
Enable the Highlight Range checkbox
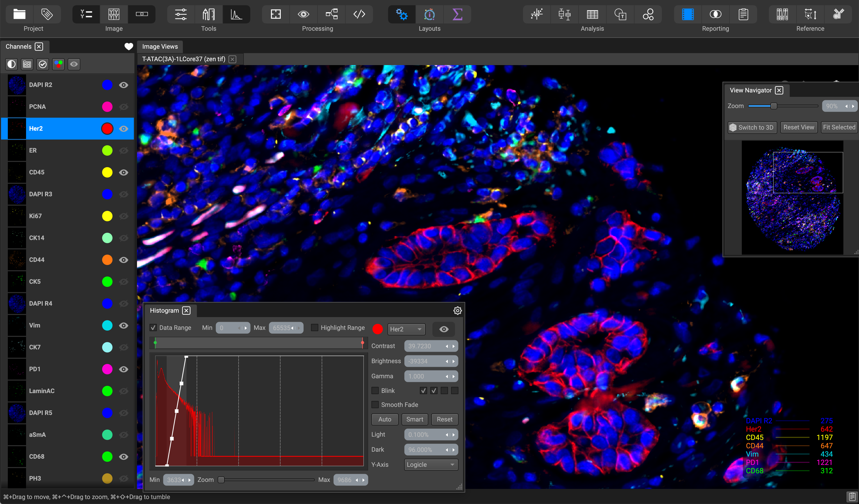coord(315,327)
